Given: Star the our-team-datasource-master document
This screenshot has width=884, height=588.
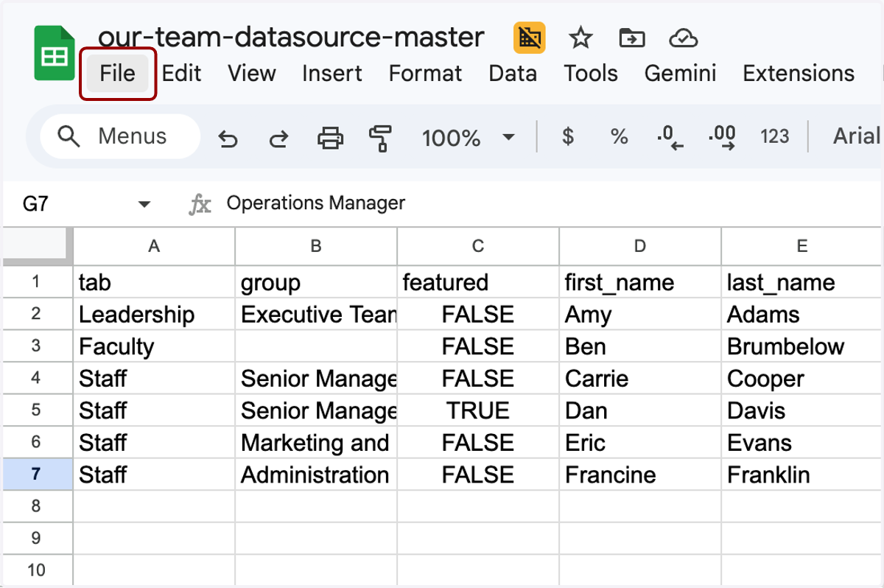Looking at the screenshot, I should tap(581, 38).
